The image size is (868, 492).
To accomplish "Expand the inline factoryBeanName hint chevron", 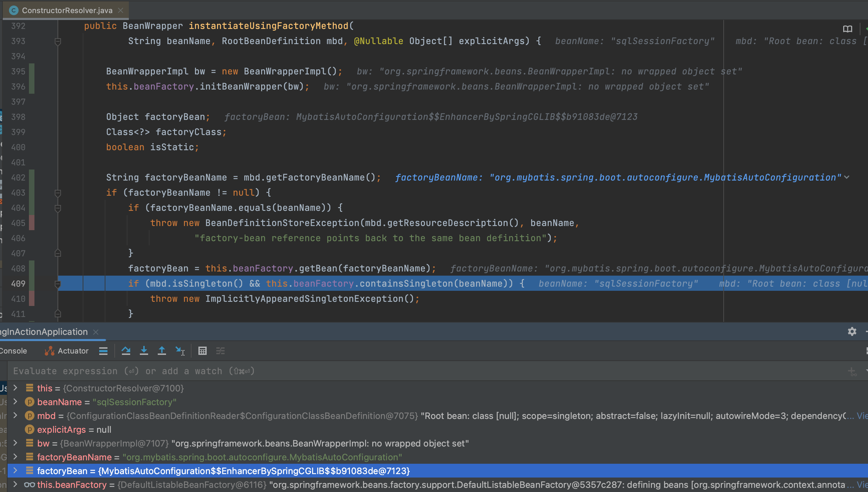I will (847, 177).
